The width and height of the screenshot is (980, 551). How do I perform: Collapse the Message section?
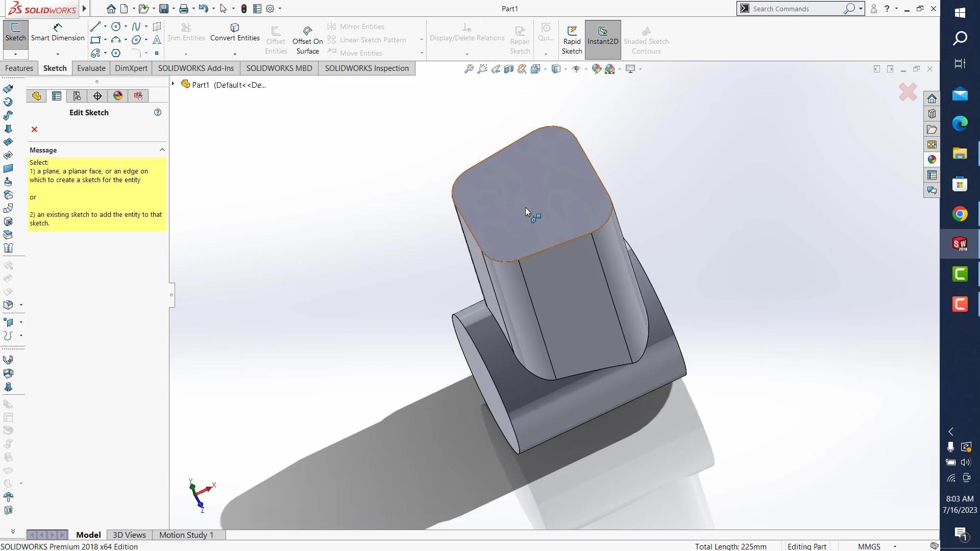click(162, 150)
